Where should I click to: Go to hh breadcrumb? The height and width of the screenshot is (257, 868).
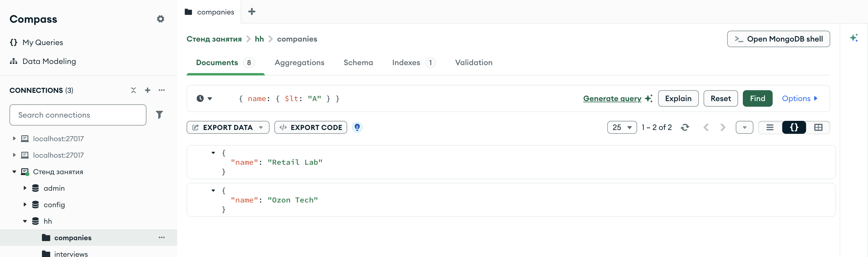coord(259,39)
